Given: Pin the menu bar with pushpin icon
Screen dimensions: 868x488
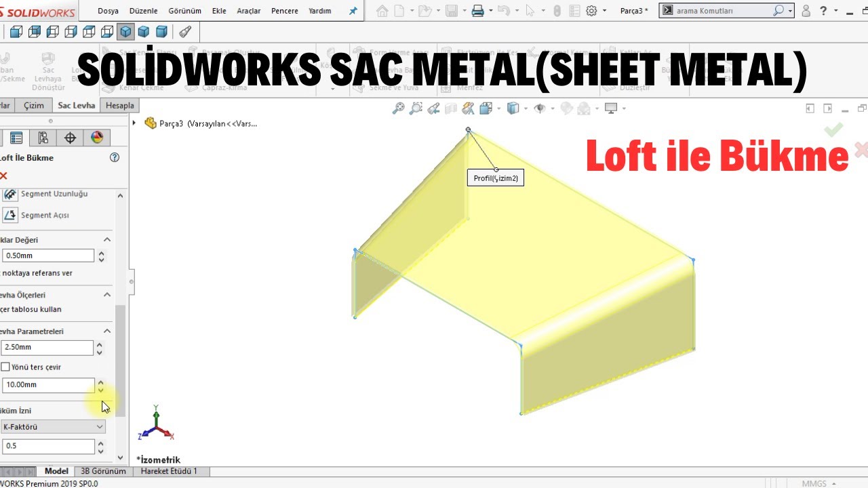Looking at the screenshot, I should (353, 11).
